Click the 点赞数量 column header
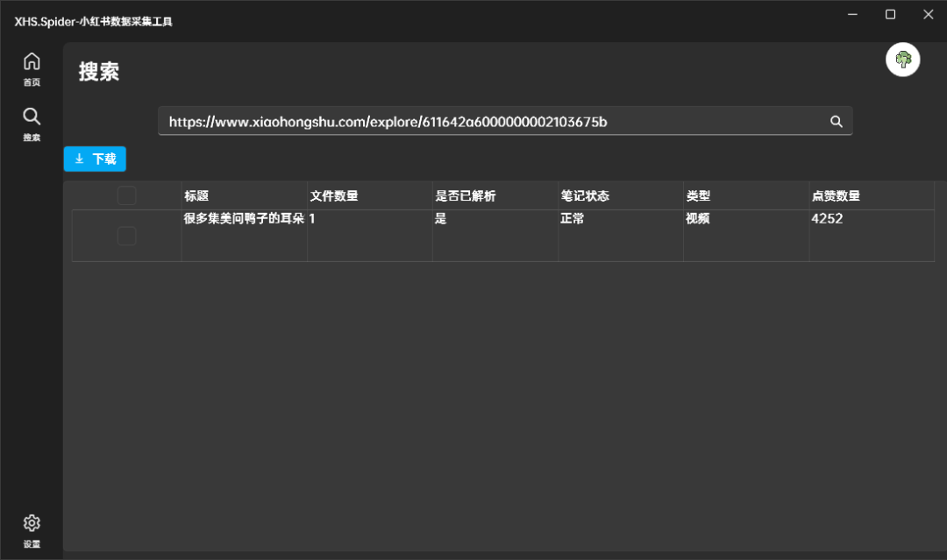947x560 pixels. point(872,195)
